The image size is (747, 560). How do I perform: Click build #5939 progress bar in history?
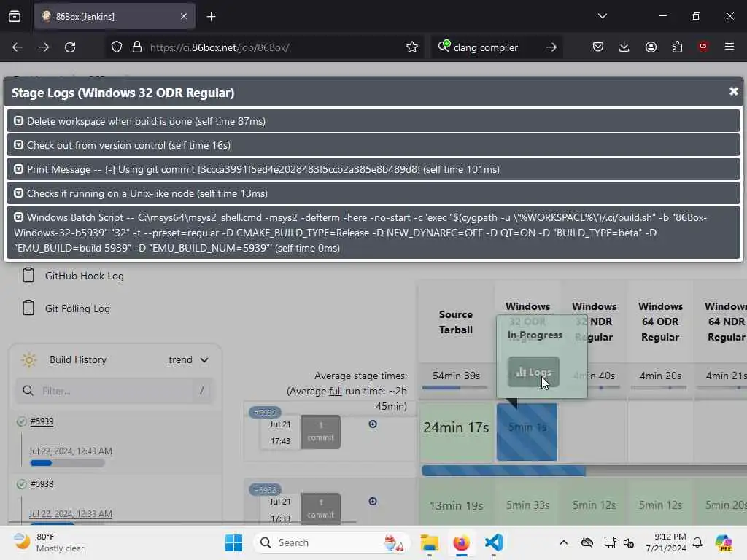coord(67,463)
